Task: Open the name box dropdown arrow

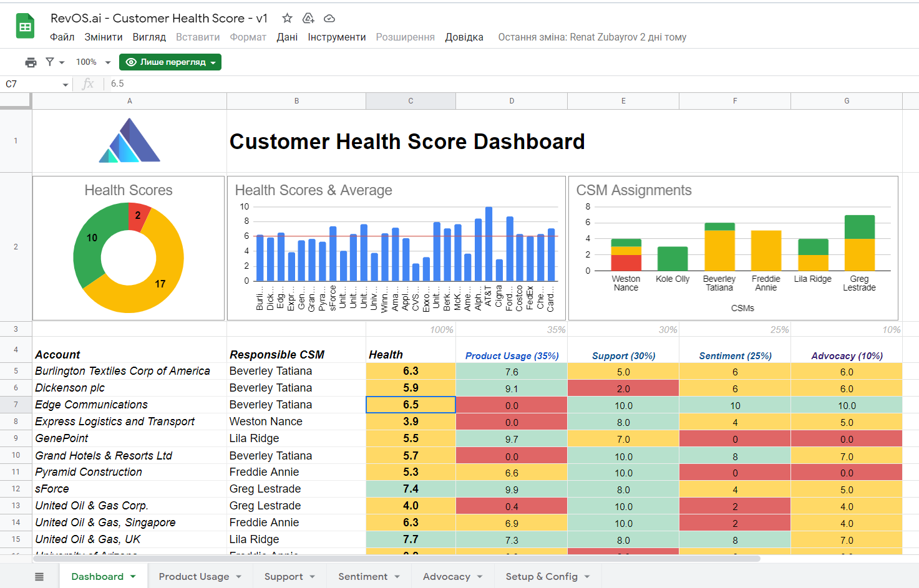Action: [66, 84]
